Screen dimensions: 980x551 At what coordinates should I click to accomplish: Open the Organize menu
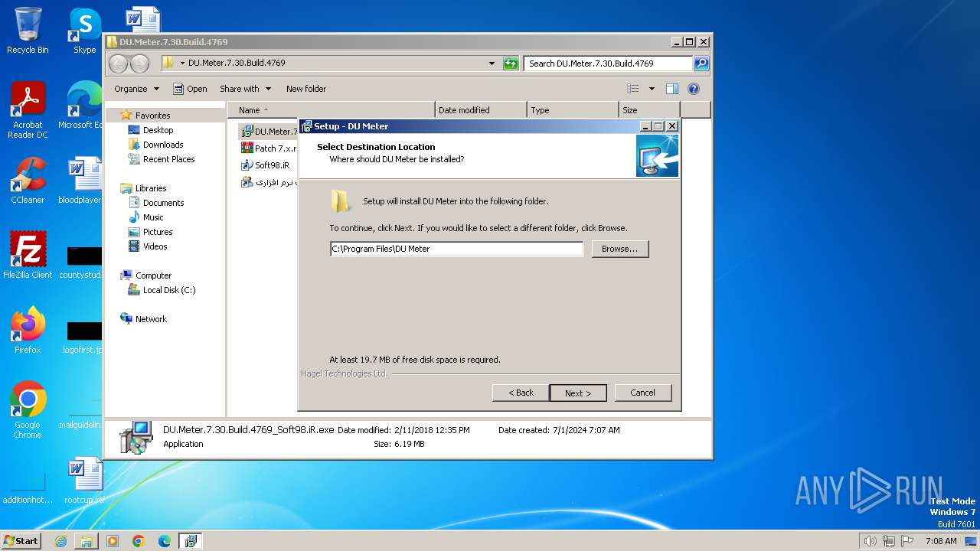(136, 89)
